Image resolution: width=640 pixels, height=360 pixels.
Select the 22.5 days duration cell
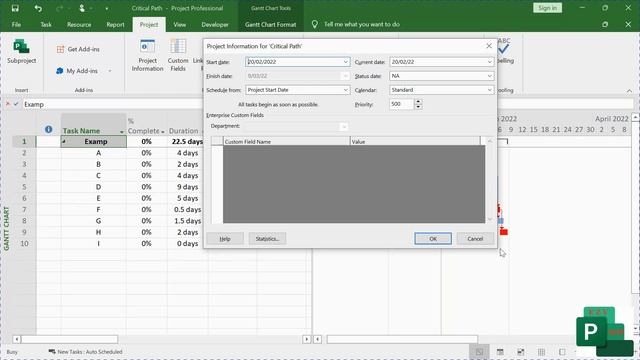tap(186, 142)
